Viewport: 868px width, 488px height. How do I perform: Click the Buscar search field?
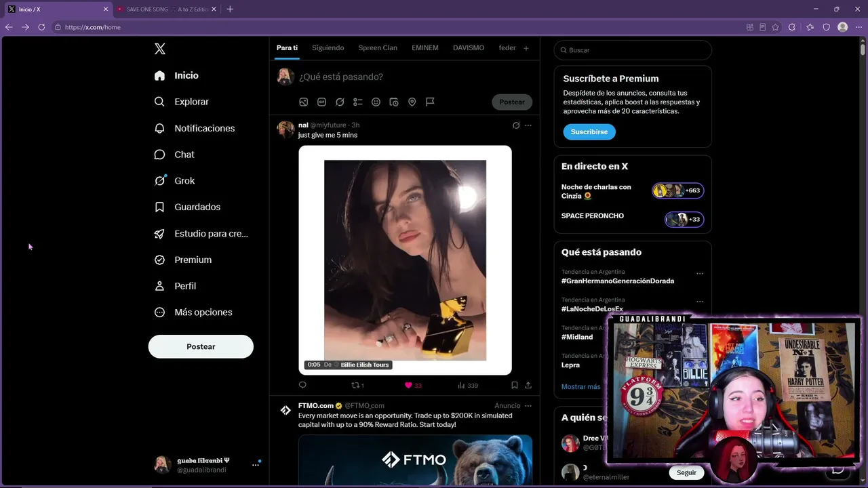(633, 50)
